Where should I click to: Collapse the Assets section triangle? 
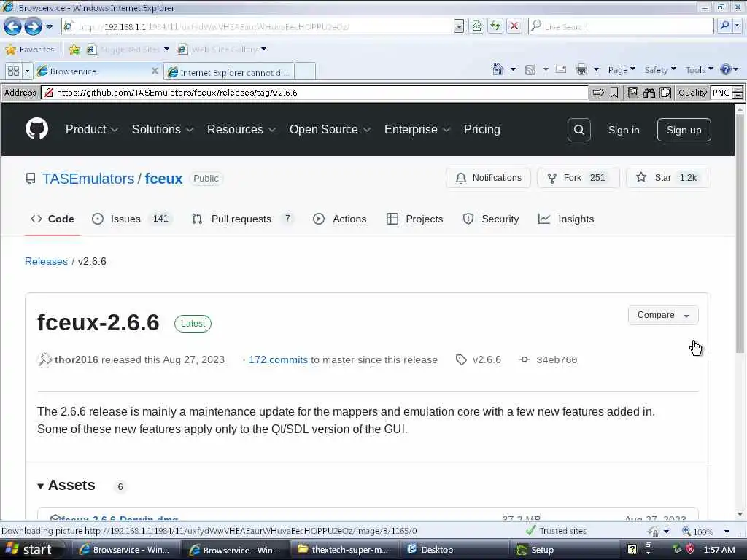[41, 486]
